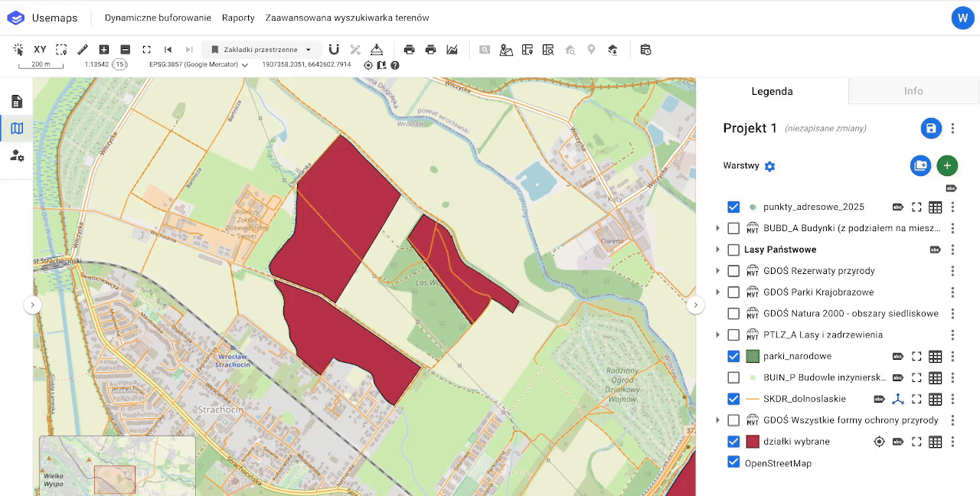Screen dimensions: 980x496
Task: Activate the magnet snapping tool
Action: 334,50
